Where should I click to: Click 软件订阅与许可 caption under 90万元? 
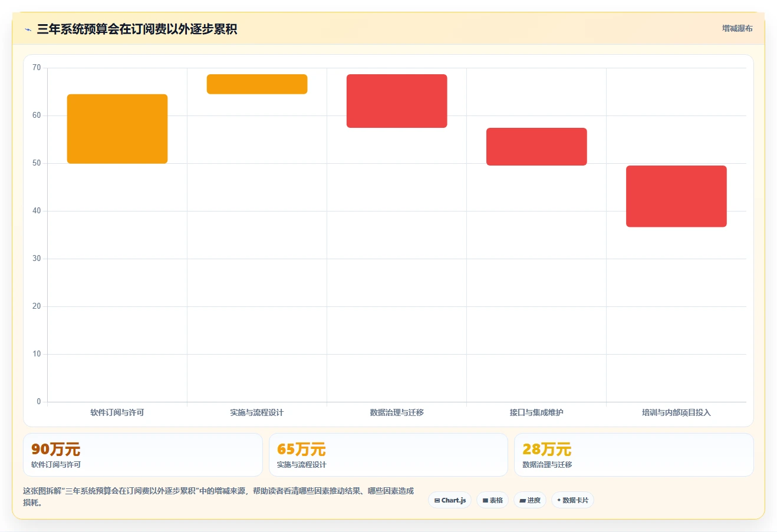56,465
